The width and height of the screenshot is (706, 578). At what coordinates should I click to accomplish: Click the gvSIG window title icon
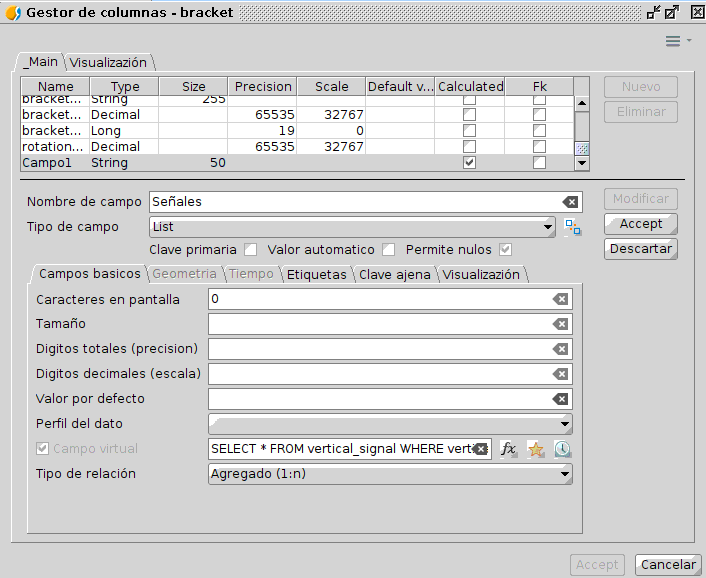coord(13,13)
